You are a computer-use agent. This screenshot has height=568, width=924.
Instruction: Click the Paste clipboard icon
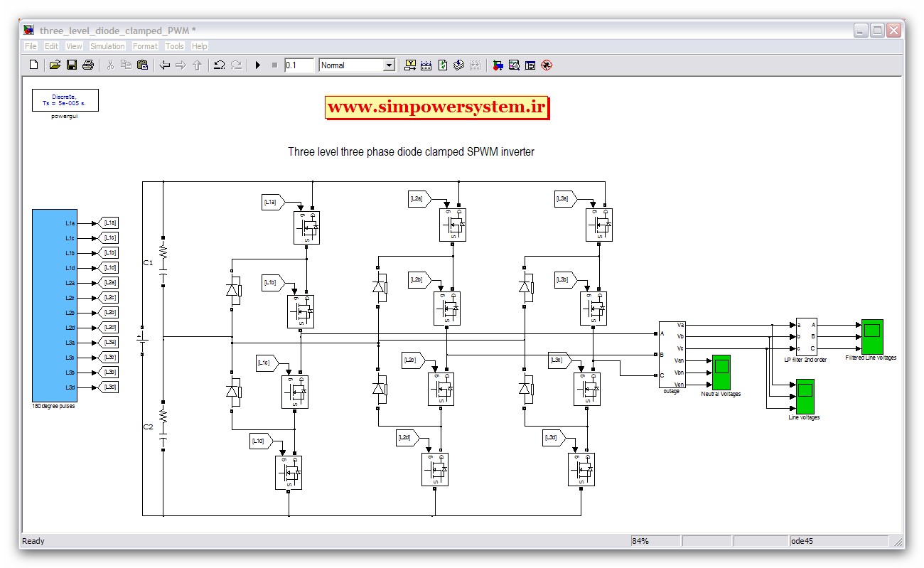pos(142,65)
